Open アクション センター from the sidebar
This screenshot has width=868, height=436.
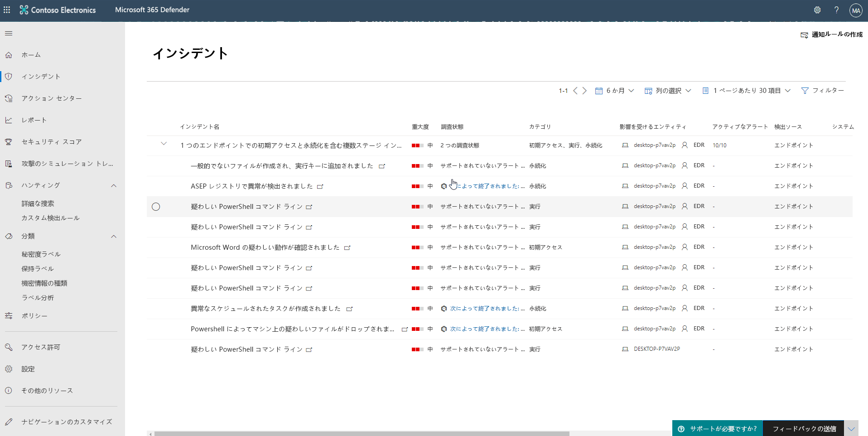[51, 98]
